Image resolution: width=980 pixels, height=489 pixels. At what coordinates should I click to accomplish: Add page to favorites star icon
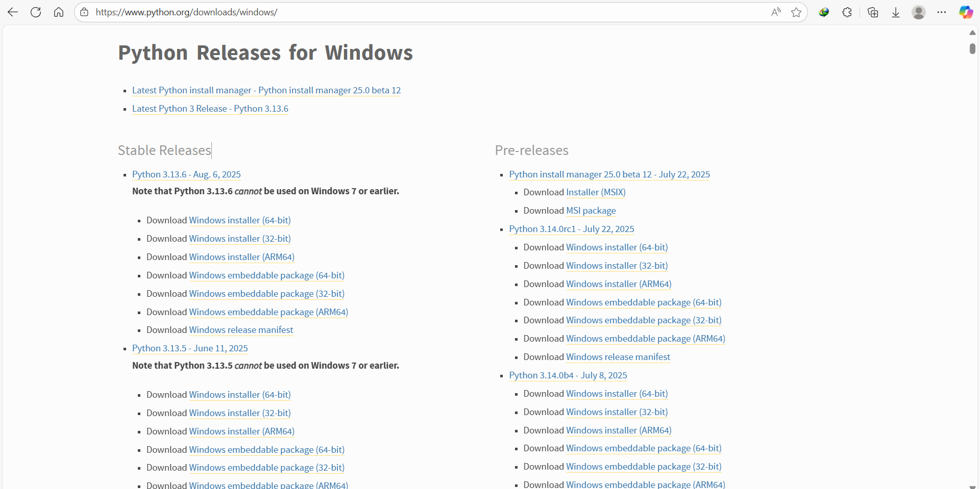[796, 12]
